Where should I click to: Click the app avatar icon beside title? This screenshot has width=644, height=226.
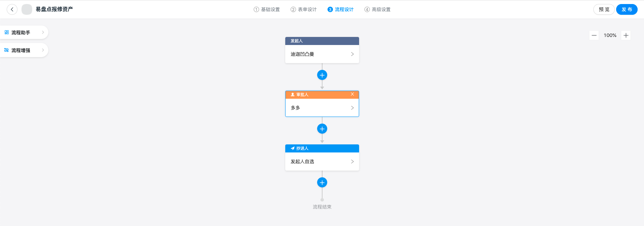[x=27, y=9]
